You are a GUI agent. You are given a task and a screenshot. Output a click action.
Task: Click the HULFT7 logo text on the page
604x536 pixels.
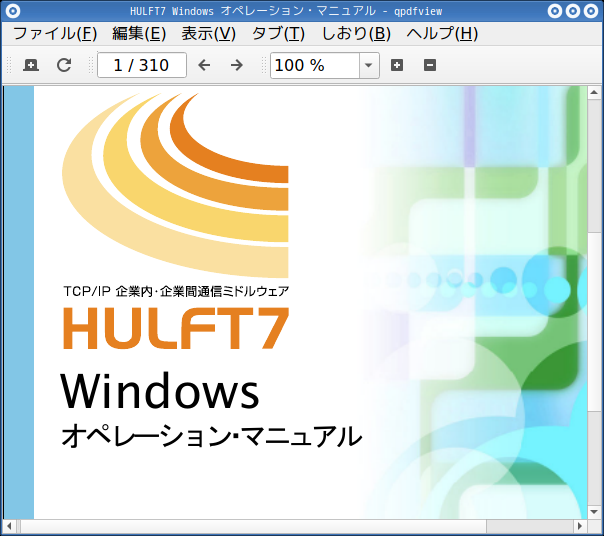click(x=176, y=328)
